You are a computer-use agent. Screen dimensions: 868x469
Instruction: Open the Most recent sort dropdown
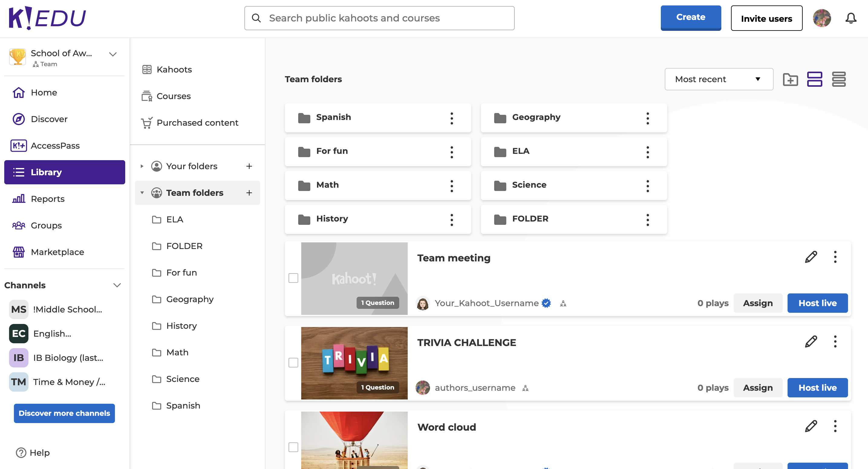(x=719, y=79)
